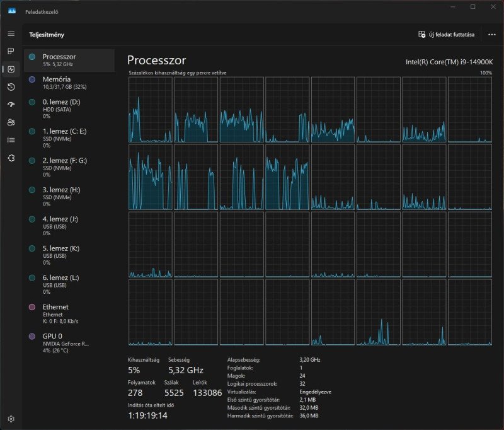Click the Processzor heading text

click(156, 60)
